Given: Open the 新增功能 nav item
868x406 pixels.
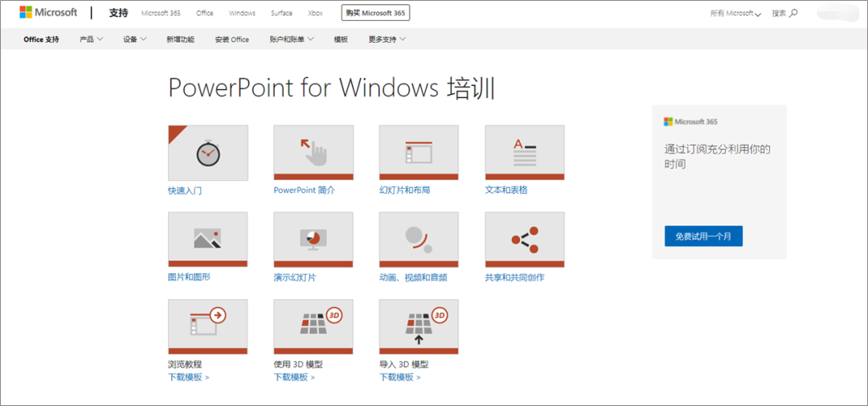Looking at the screenshot, I should click(181, 39).
